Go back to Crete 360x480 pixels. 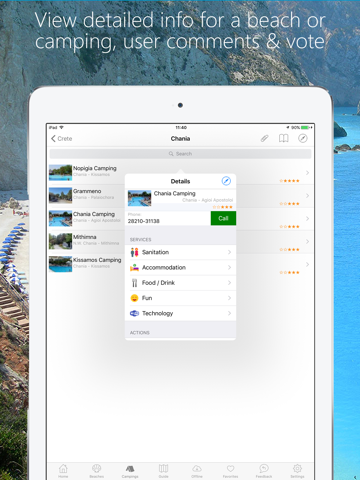coord(62,139)
